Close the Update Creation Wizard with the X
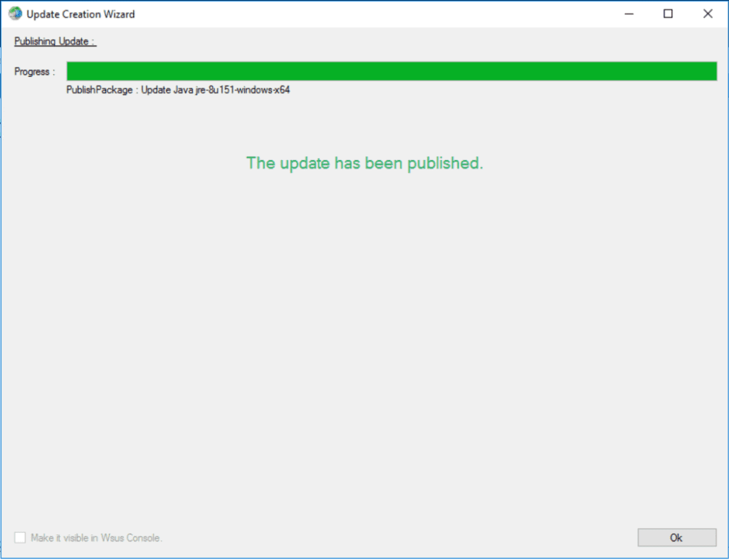Viewport: 729px width, 560px height. pos(707,13)
